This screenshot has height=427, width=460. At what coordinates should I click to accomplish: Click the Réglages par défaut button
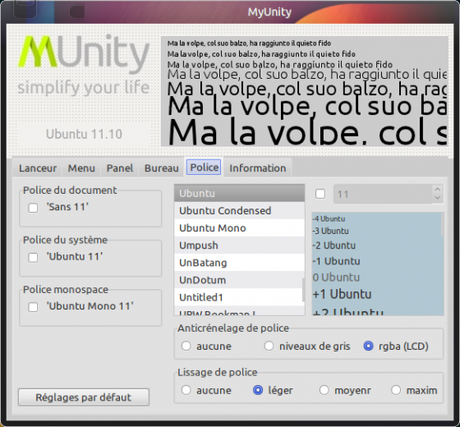click(x=83, y=397)
